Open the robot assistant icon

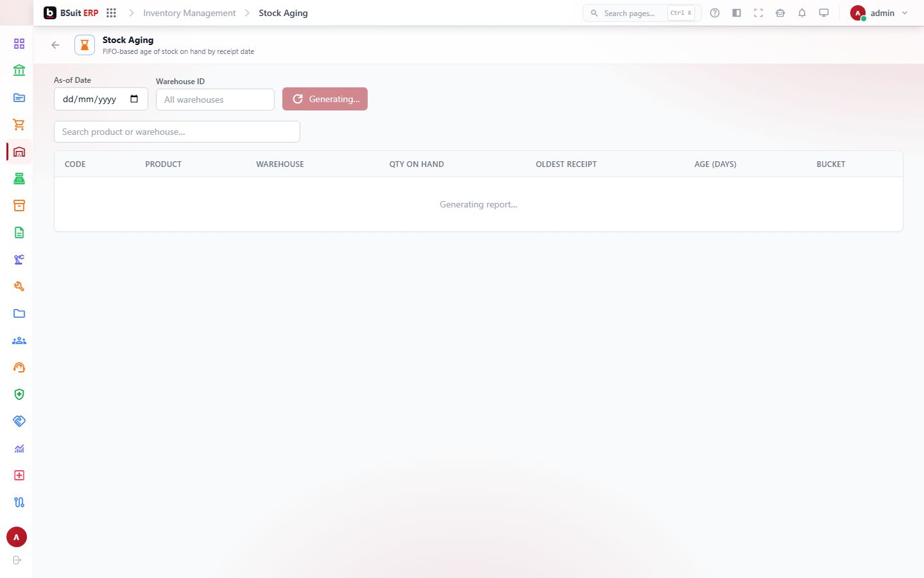pyautogui.click(x=780, y=13)
